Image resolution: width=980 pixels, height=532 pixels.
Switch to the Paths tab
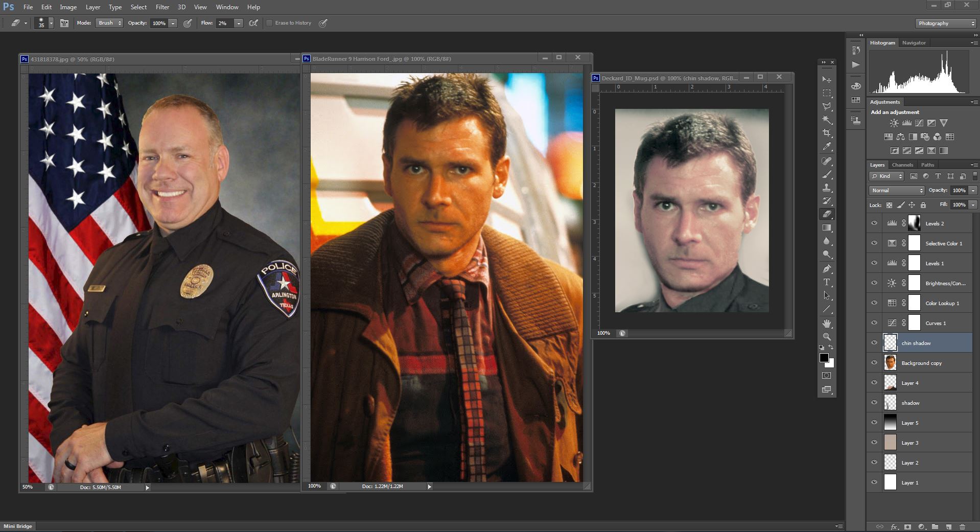[x=927, y=165]
